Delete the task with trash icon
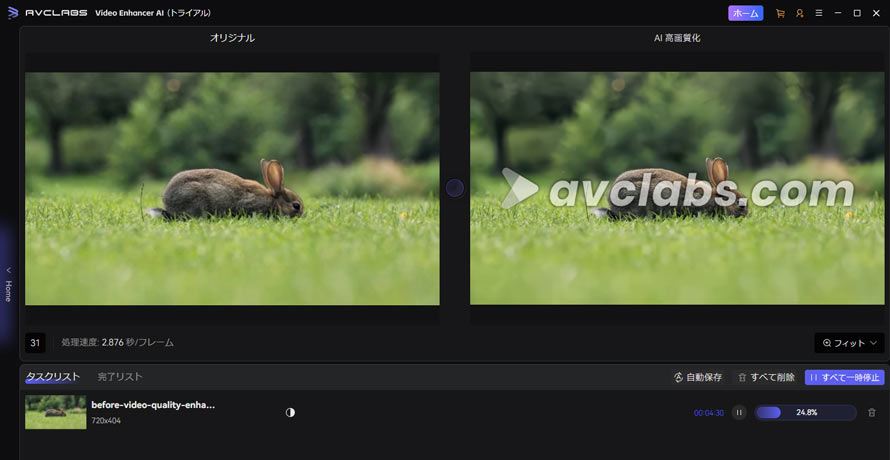Image resolution: width=890 pixels, height=460 pixels. [872, 413]
